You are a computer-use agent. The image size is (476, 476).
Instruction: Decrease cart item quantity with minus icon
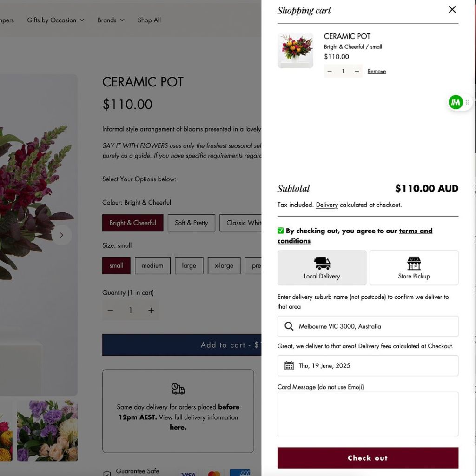(330, 71)
